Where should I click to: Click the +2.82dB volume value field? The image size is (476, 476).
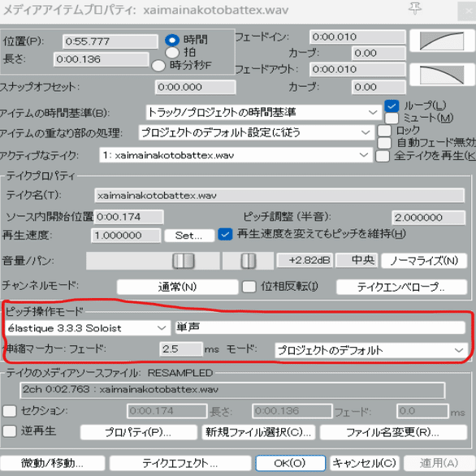305,261
